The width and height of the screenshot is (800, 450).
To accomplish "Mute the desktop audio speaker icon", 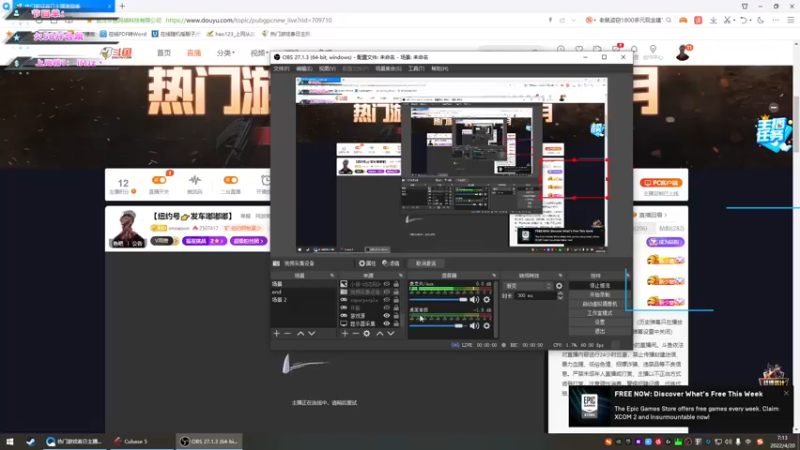I will tap(474, 326).
